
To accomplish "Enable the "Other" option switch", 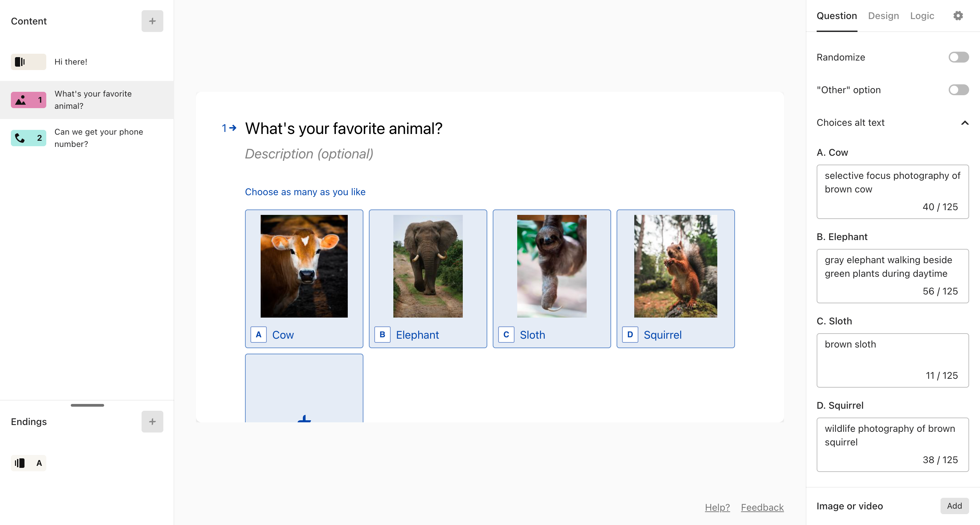I will 958,90.
